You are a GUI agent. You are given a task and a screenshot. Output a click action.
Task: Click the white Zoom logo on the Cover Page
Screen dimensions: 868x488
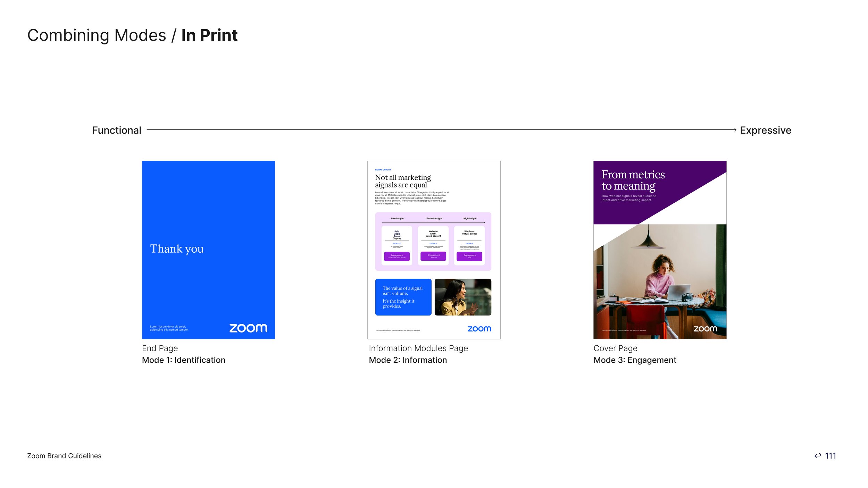(x=705, y=329)
